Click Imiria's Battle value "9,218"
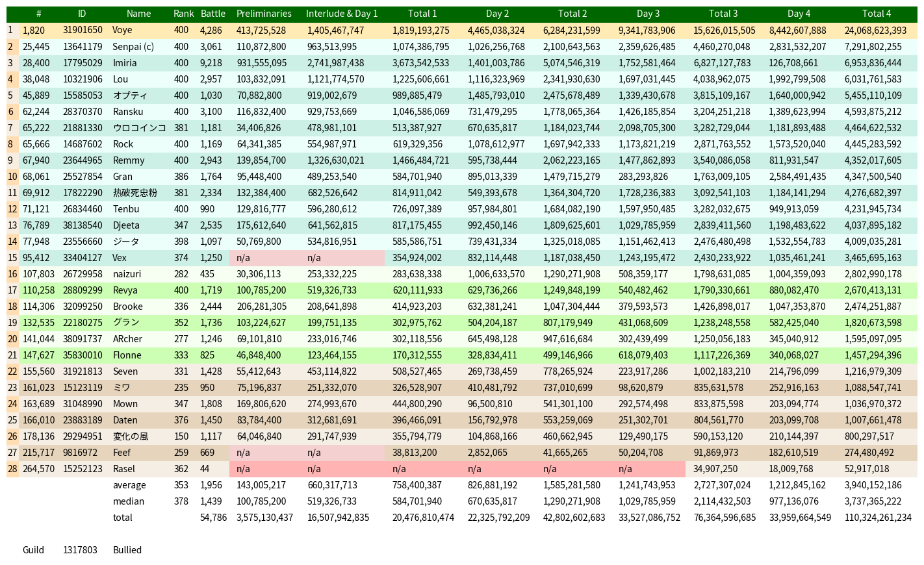Screen dimensions: 924x565 click(211, 63)
